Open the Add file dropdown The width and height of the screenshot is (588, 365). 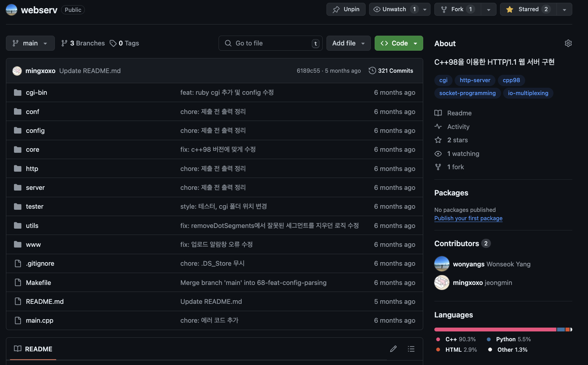coord(348,43)
